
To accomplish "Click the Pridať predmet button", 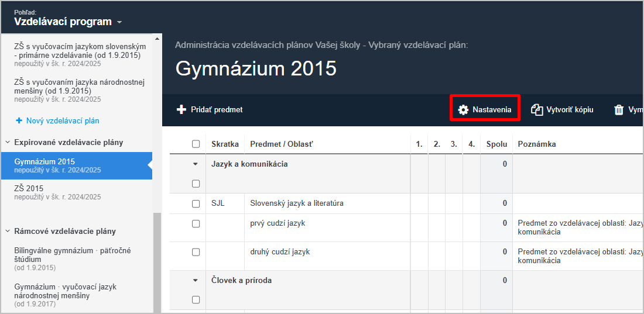I will point(210,109).
